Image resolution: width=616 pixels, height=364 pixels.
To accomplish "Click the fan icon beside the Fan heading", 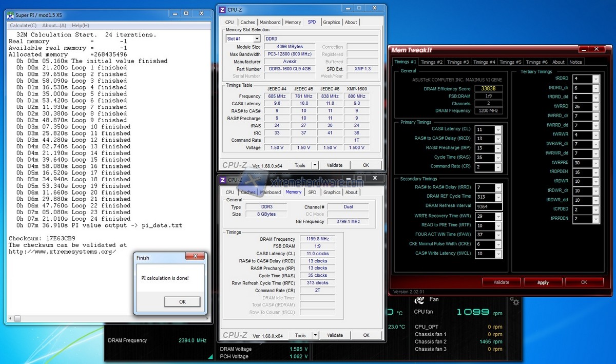I will [x=419, y=300].
